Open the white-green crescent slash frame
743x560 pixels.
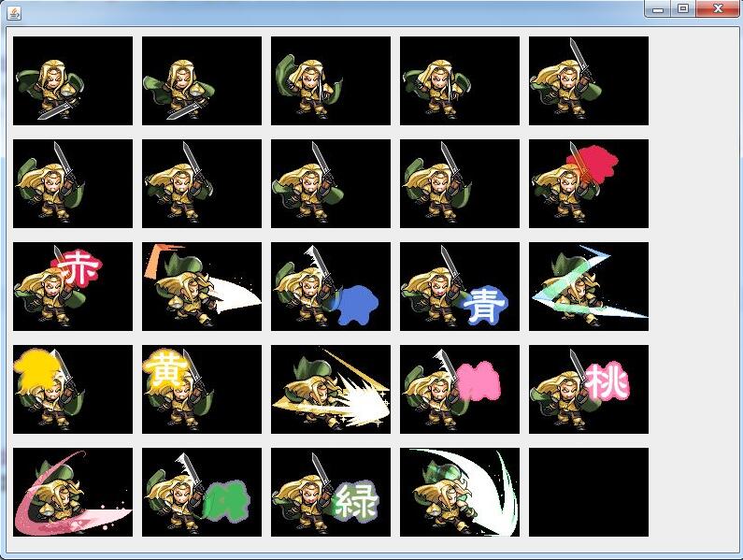(x=460, y=492)
